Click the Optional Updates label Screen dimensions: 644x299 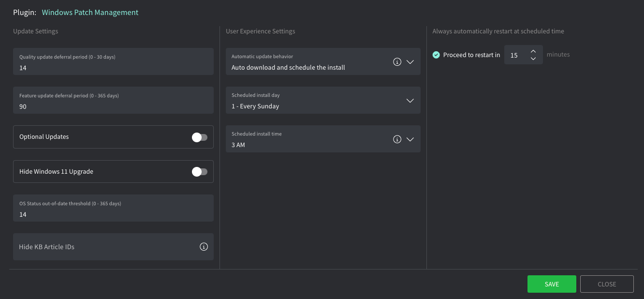tap(44, 137)
